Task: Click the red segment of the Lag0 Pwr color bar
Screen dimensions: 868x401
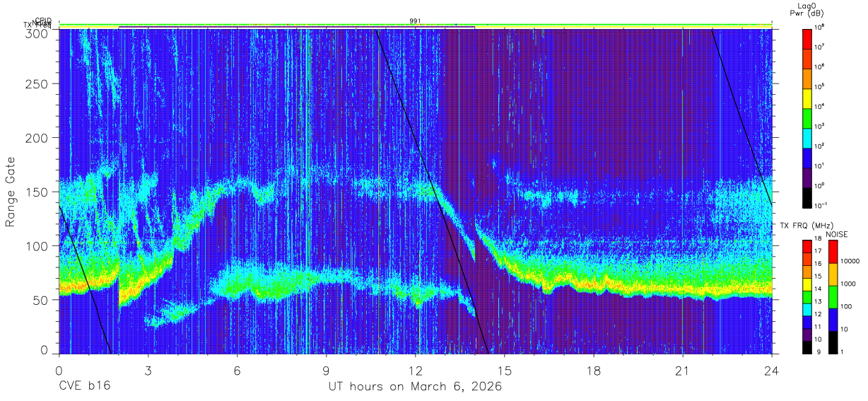Action: tap(807, 37)
